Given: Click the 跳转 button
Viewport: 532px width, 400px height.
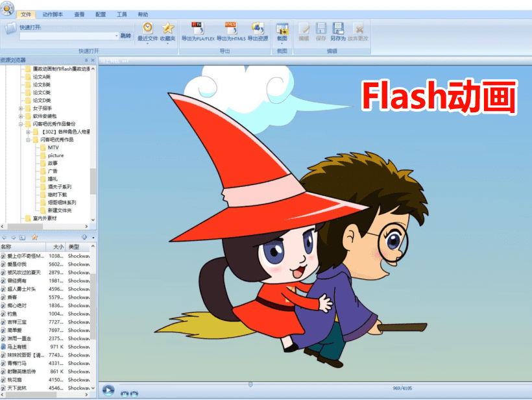Looking at the screenshot, I should (125, 36).
